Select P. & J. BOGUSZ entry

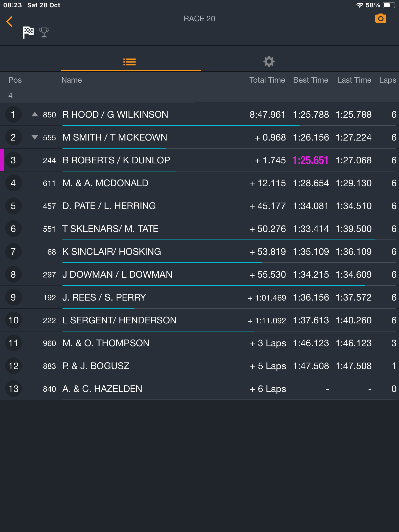click(96, 366)
